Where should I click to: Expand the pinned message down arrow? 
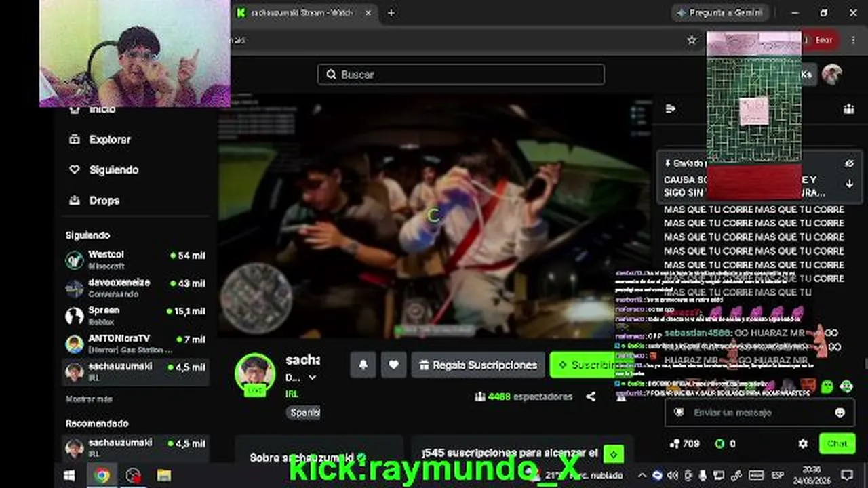(849, 184)
